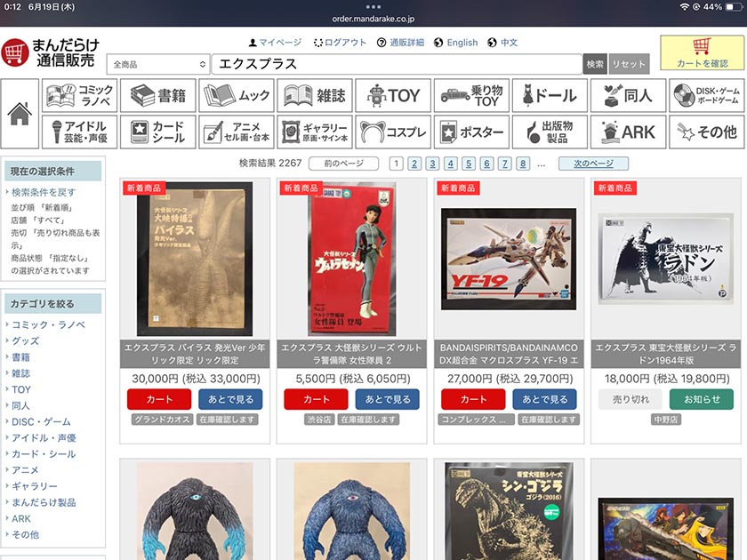Viewport: 747px width, 560px height.
Task: Filter by まんだらけ製品 sidebar category
Action: coord(44,502)
